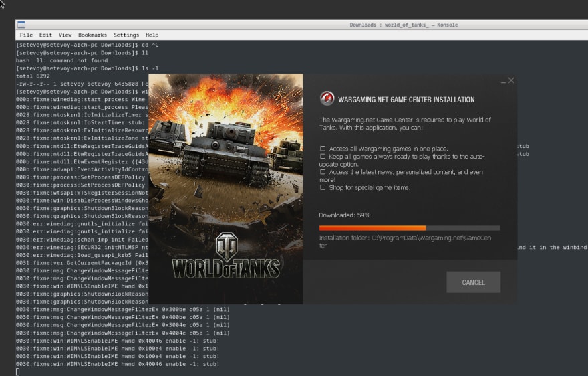Image resolution: width=588 pixels, height=376 pixels.
Task: Click the Konsole window icon in title bar
Action: coord(21,25)
